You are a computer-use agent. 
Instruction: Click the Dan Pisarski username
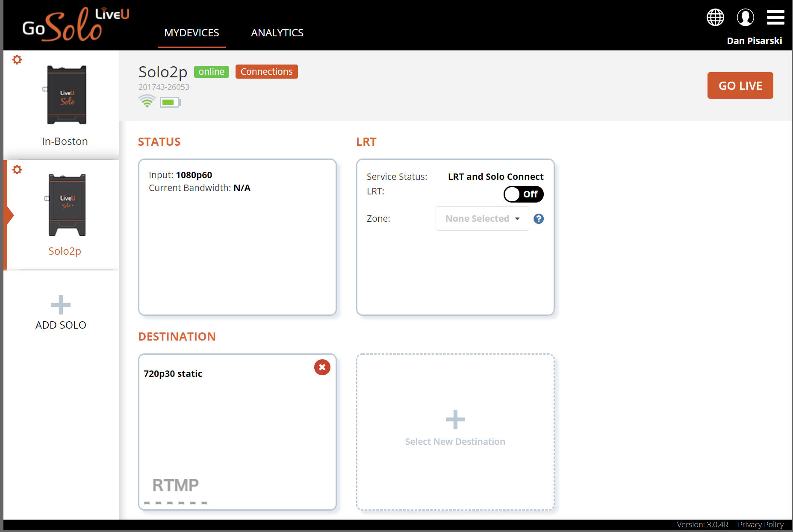tap(755, 41)
